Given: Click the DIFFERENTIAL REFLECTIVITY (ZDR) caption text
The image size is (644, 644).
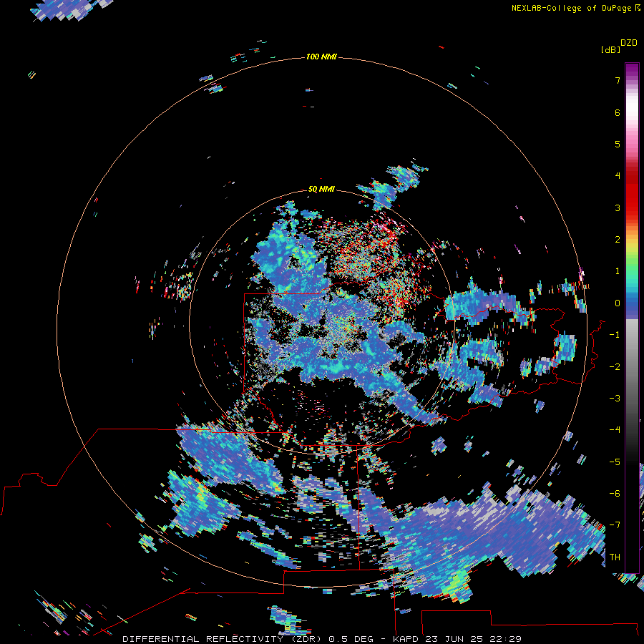Looking at the screenshot, I should click(x=223, y=639).
